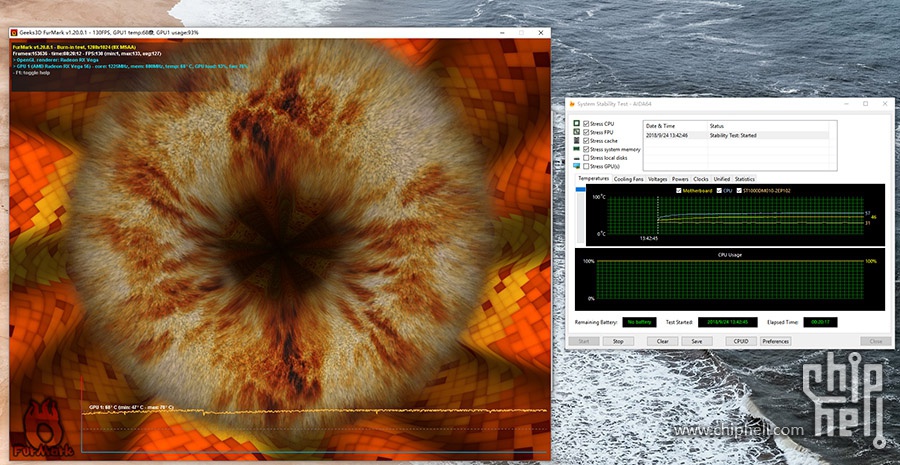
Task: Click the Date & Time column header
Action: point(675,126)
